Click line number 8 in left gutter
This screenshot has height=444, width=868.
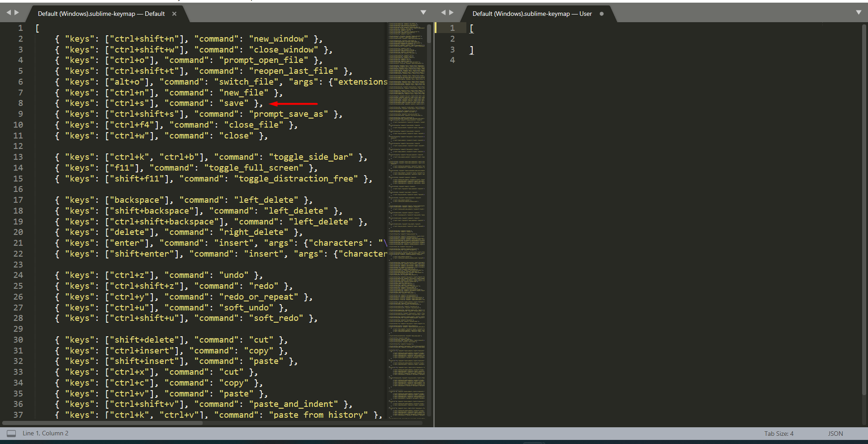20,103
